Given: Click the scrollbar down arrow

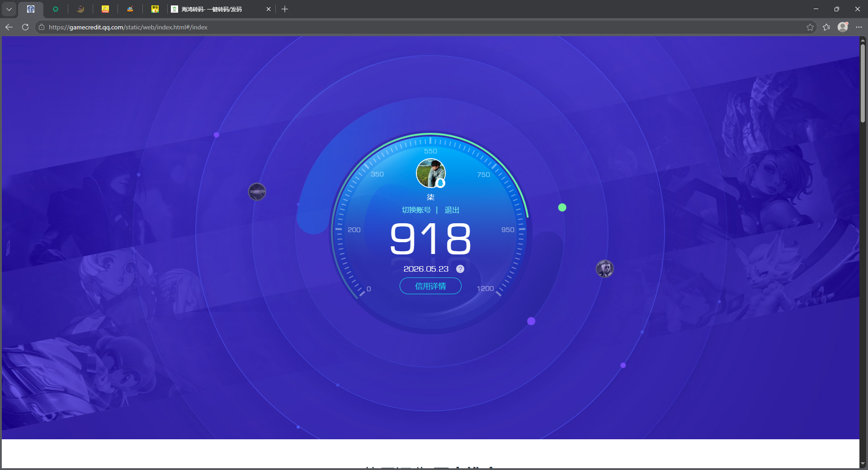Looking at the screenshot, I should pyautogui.click(x=863, y=464).
